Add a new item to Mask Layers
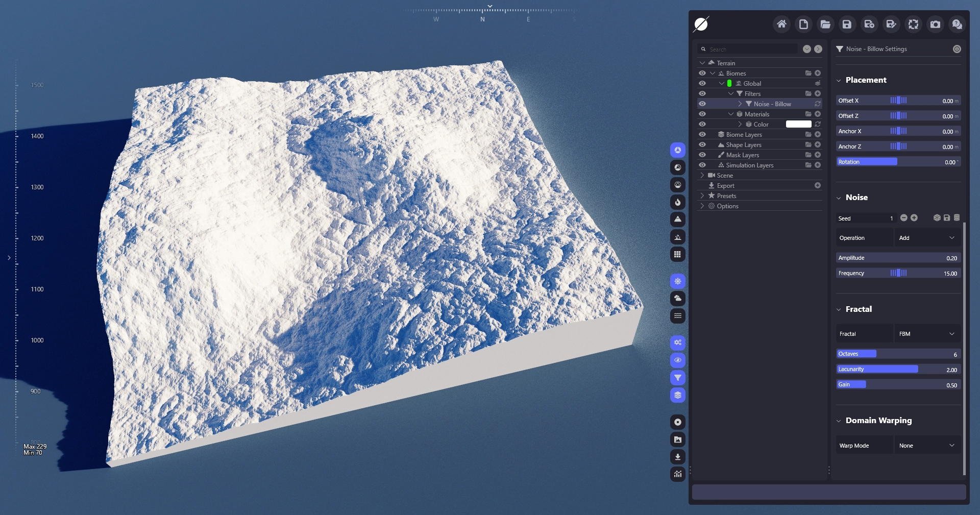 818,155
